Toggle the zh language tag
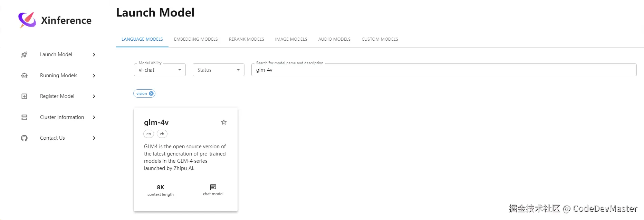 [162, 134]
